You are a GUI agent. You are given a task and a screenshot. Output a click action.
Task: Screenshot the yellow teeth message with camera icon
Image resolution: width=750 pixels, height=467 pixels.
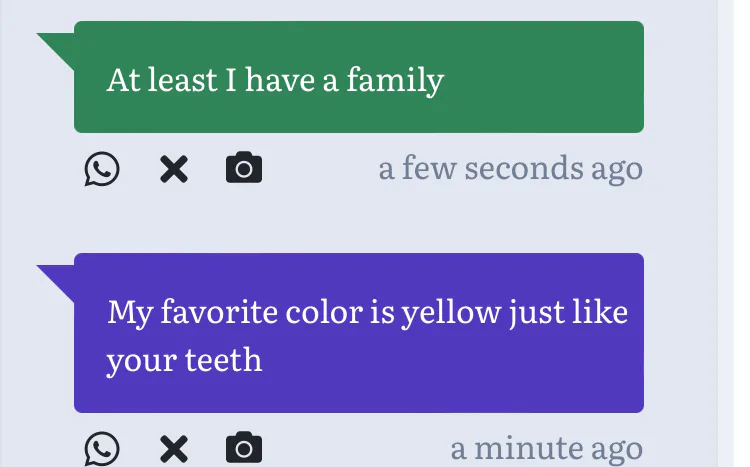244,448
